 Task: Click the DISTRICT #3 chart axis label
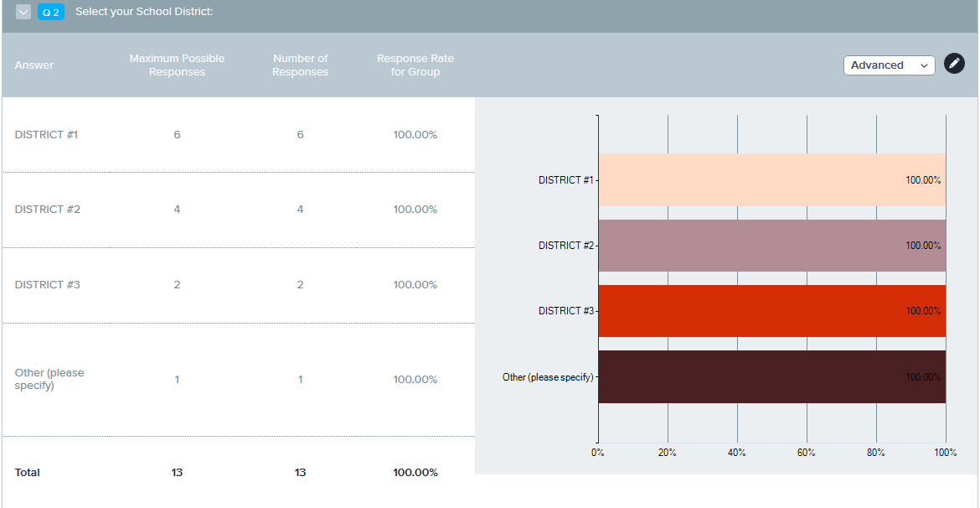[565, 311]
